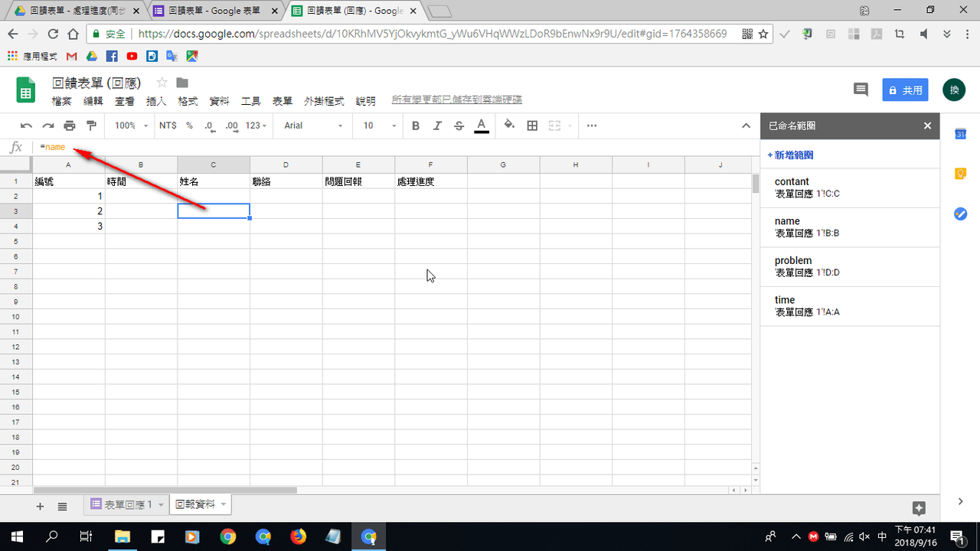The image size is (980, 551).
Task: Click the print icon
Action: click(70, 126)
